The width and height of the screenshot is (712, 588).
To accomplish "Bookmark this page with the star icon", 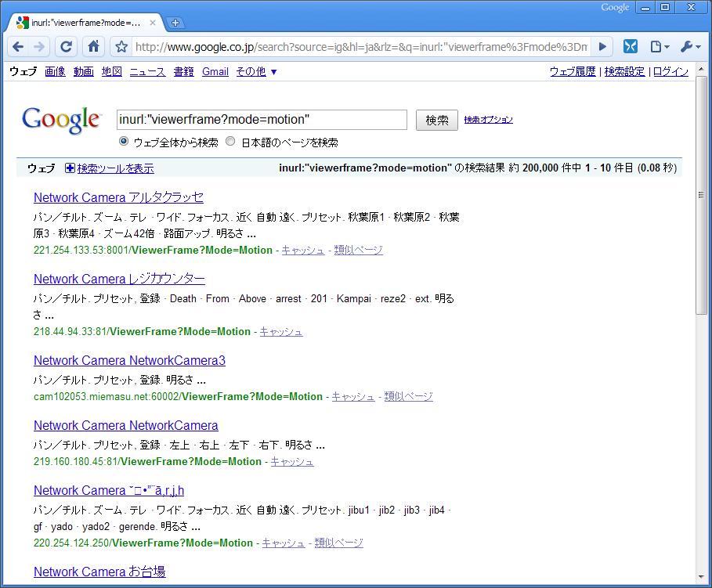I will click(x=121, y=47).
